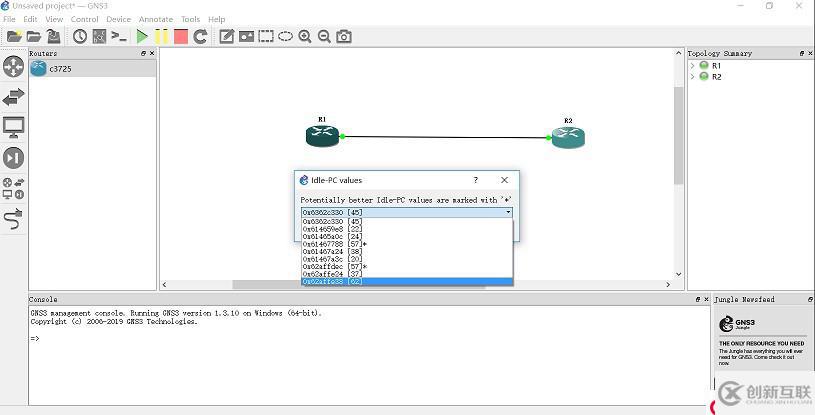Browse all devices sidebar icon
815x415 pixels.
point(14,188)
